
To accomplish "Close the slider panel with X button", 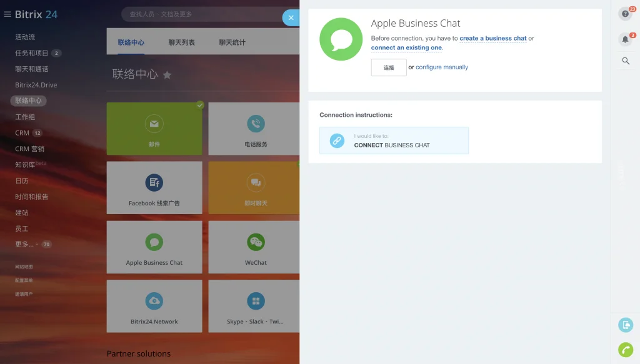I will [x=291, y=18].
